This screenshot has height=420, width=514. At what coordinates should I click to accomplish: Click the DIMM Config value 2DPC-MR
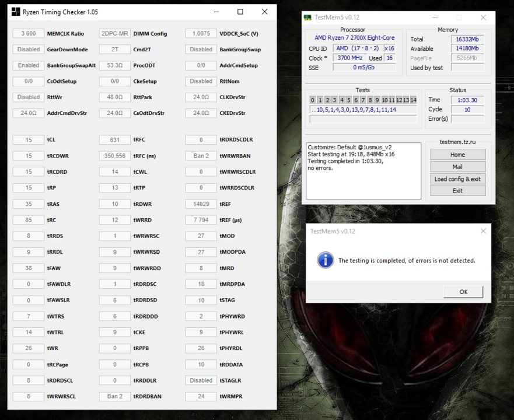coord(115,33)
